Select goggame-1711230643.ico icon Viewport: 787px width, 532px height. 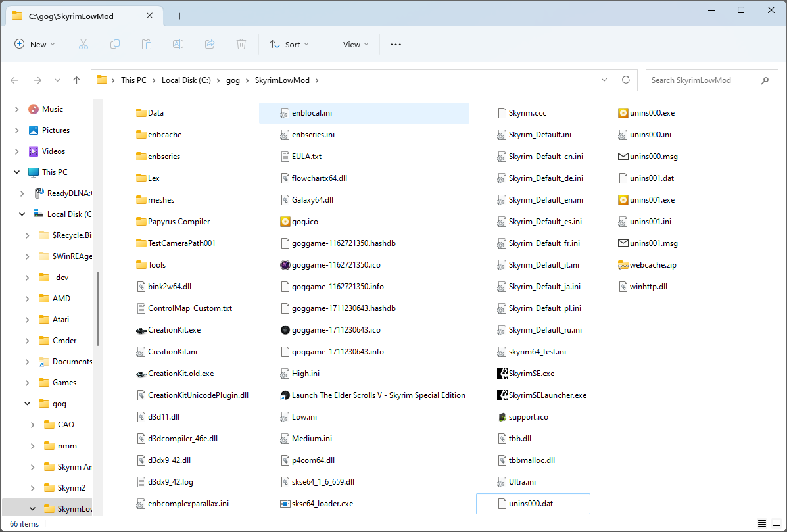pyautogui.click(x=285, y=330)
